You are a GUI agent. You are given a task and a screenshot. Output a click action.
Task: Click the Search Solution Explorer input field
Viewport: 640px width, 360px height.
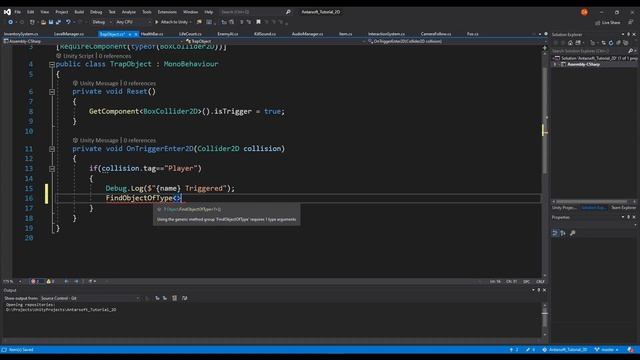point(589,51)
